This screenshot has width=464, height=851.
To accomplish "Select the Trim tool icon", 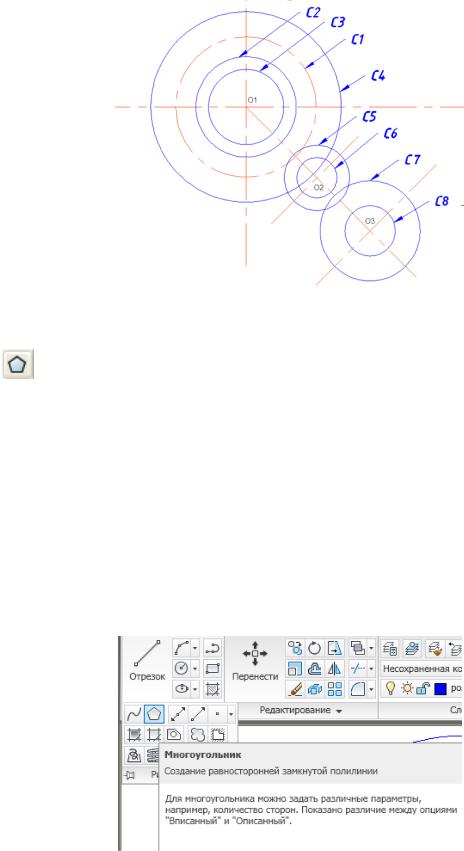I will coord(358,668).
